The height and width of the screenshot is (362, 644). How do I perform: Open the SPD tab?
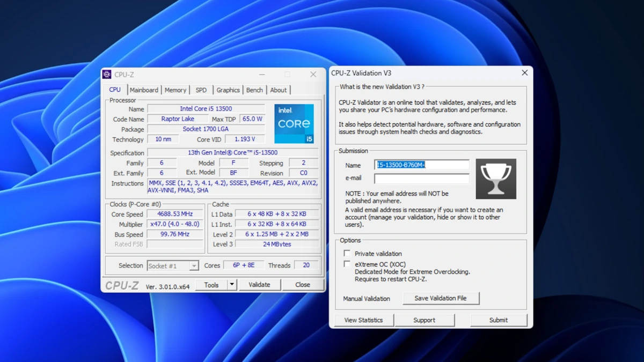tap(201, 90)
